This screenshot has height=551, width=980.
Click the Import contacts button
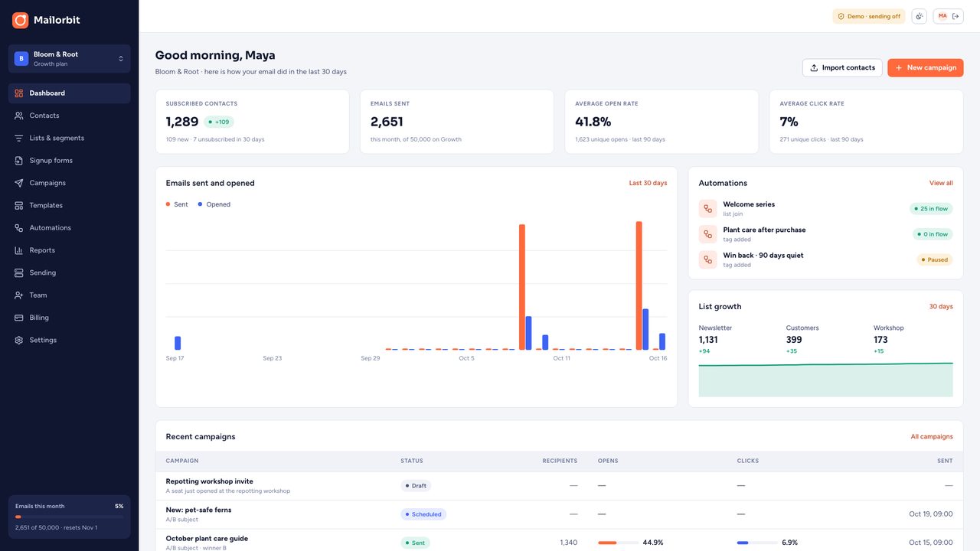point(842,67)
